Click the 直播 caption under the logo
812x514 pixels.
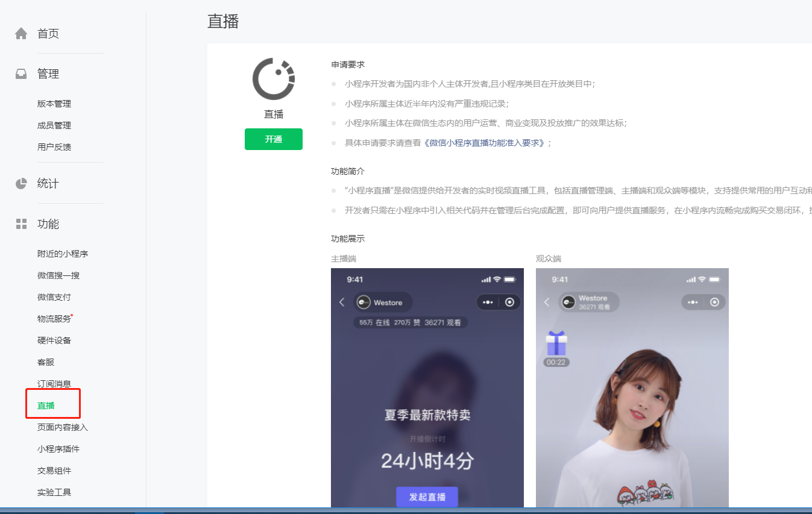tap(274, 114)
